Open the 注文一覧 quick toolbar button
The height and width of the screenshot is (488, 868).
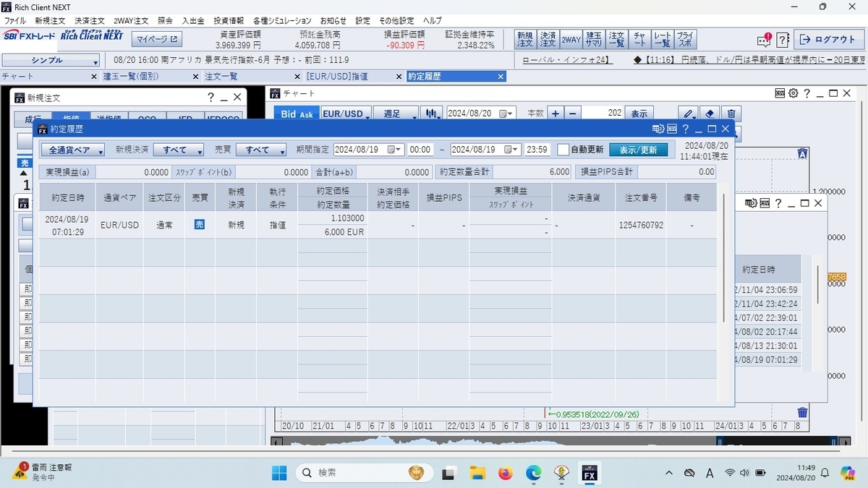tap(616, 39)
